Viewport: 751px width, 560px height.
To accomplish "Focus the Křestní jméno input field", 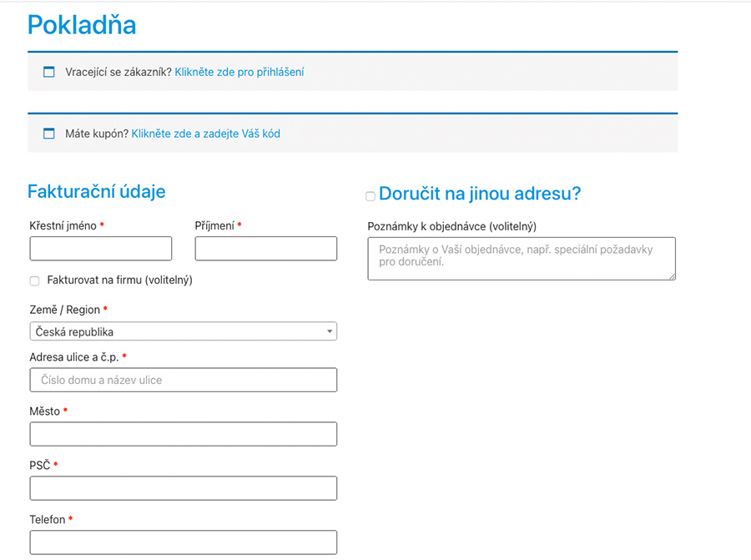I will click(x=101, y=249).
